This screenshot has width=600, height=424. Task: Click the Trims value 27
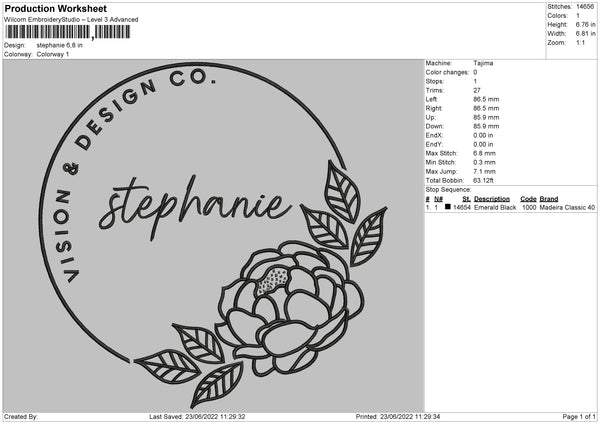click(x=476, y=90)
